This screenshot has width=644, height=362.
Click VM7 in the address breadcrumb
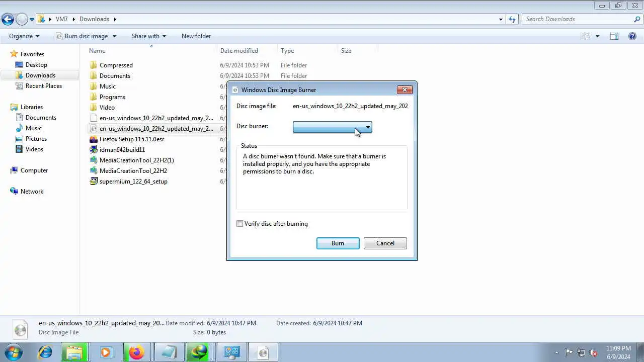click(x=61, y=19)
